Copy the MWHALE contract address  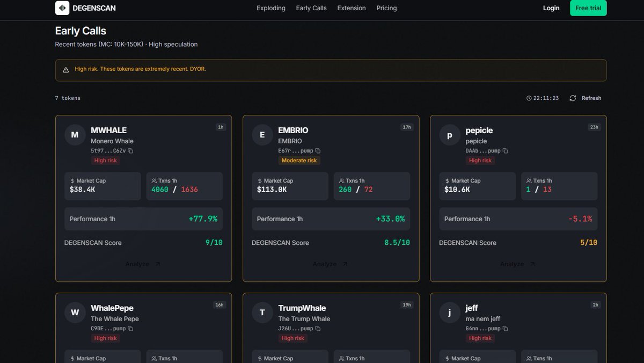pos(130,151)
